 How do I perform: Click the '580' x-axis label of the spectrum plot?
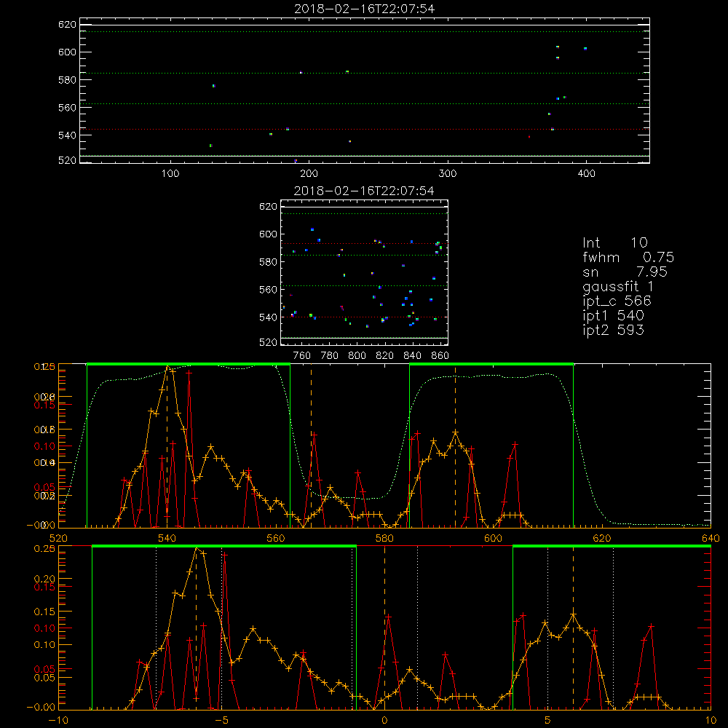384,539
